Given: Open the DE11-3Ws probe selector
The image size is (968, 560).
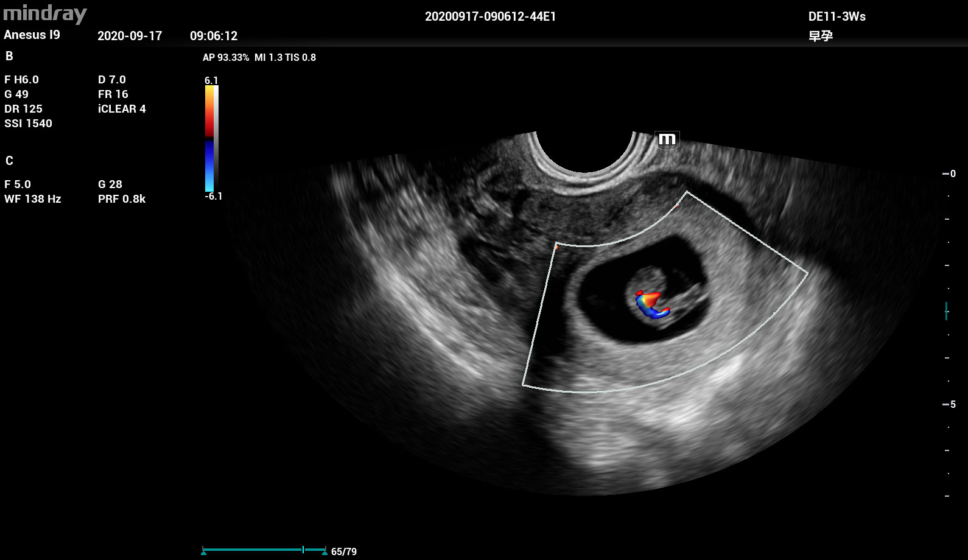Looking at the screenshot, I should tap(836, 16).
